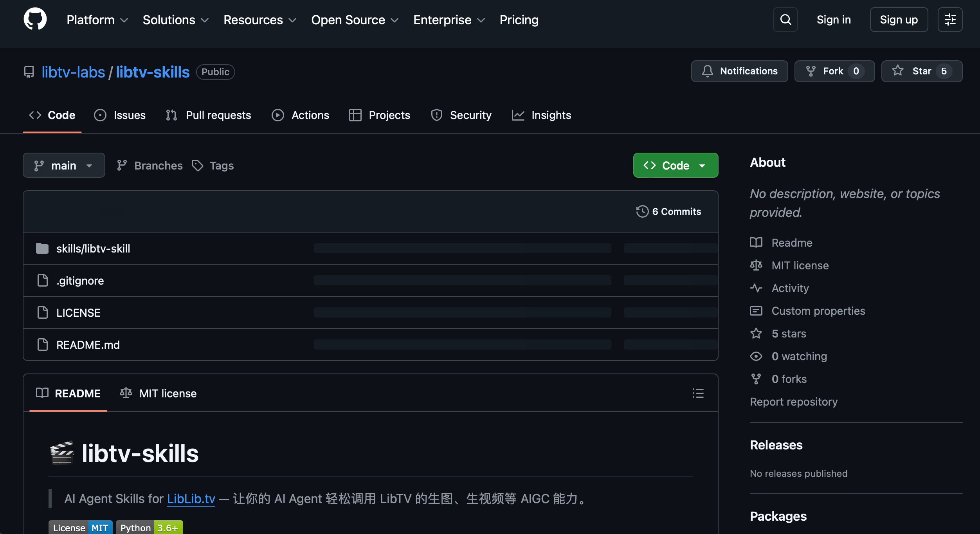Viewport: 980px width, 534px height.
Task: Switch to the Security tab
Action: [461, 115]
